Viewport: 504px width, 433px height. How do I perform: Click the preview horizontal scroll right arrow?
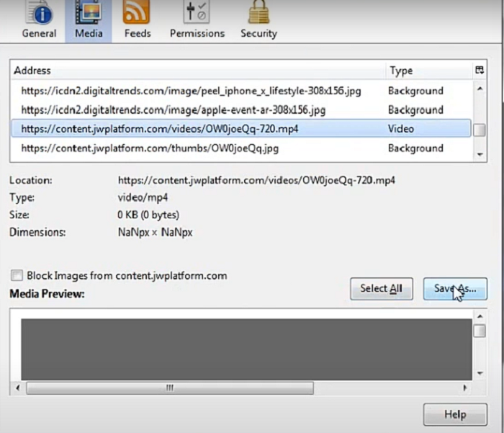464,388
